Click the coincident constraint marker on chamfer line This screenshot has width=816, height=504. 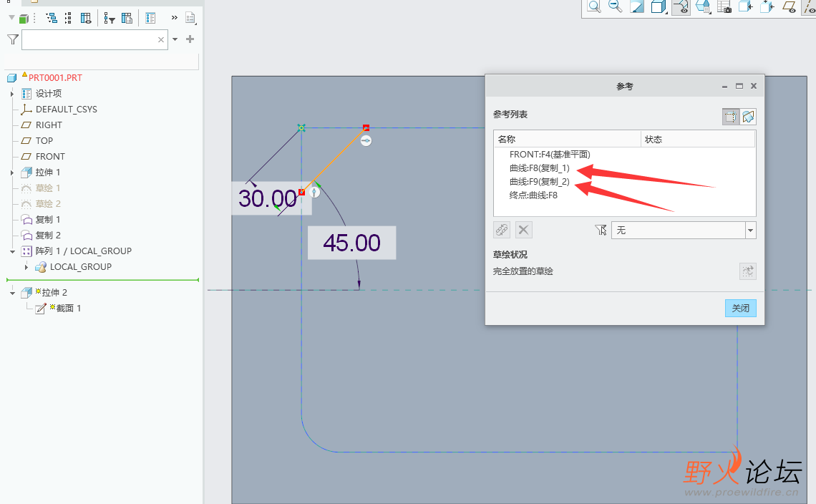point(366,140)
